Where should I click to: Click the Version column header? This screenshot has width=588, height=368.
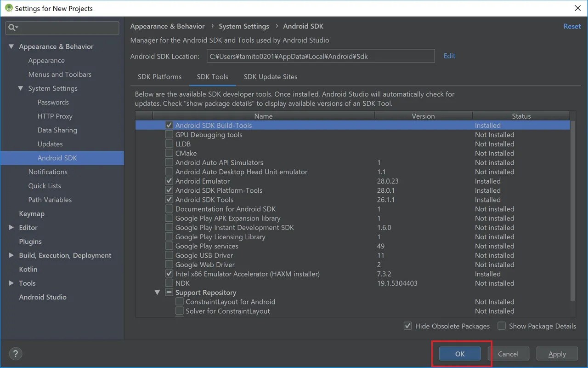point(423,116)
